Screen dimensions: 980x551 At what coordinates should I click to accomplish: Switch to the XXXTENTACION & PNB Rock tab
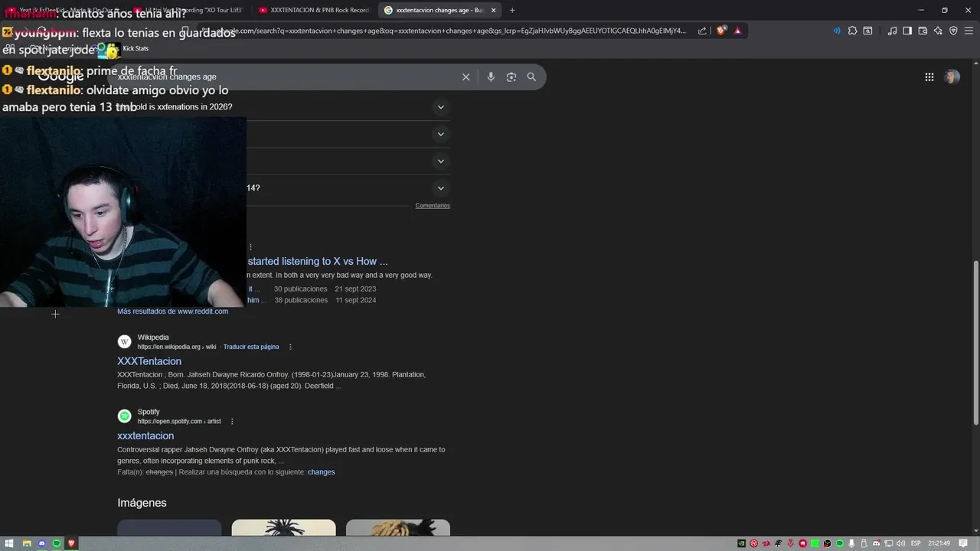click(x=314, y=10)
